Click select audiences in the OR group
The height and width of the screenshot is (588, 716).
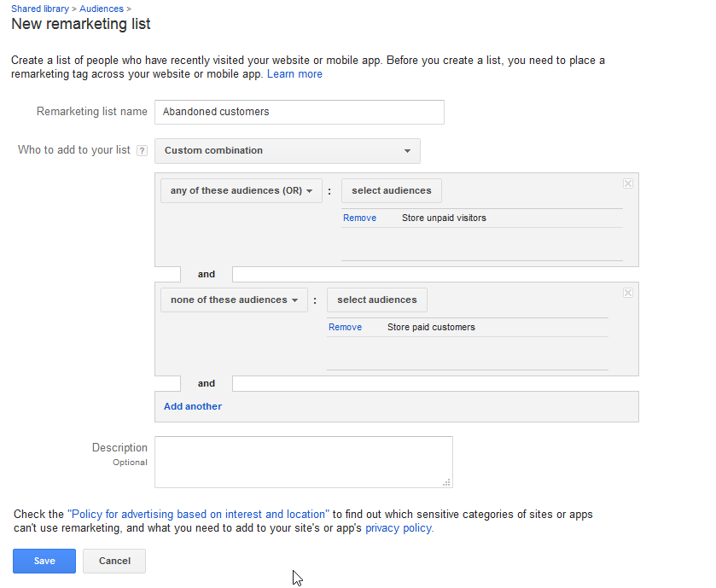point(392,191)
